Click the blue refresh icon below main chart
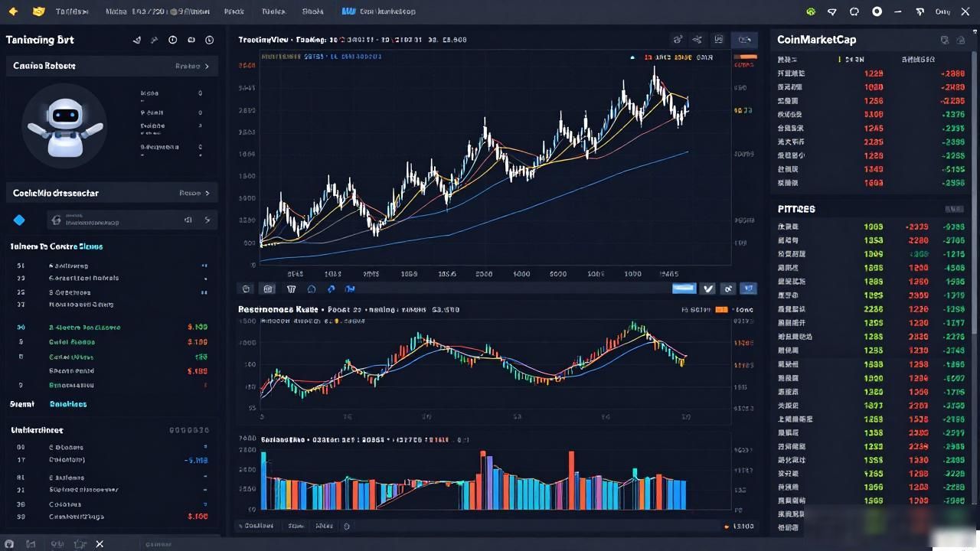The width and height of the screenshot is (980, 551). [331, 289]
